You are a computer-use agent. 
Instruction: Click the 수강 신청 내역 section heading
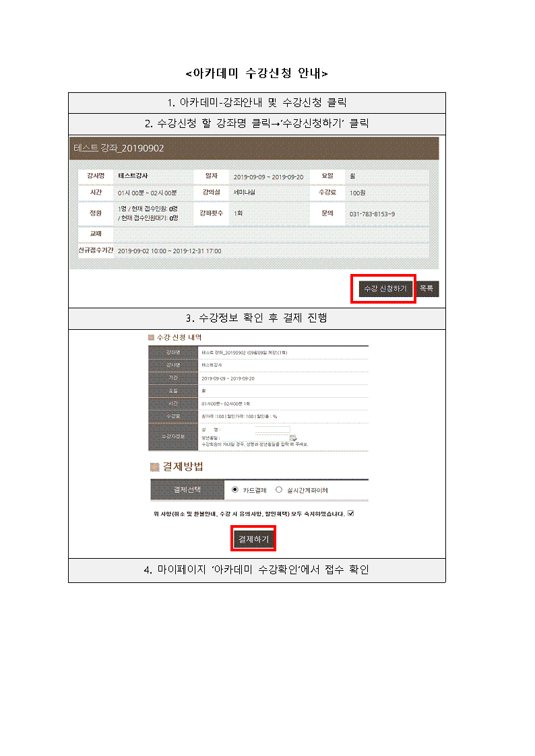(179, 337)
